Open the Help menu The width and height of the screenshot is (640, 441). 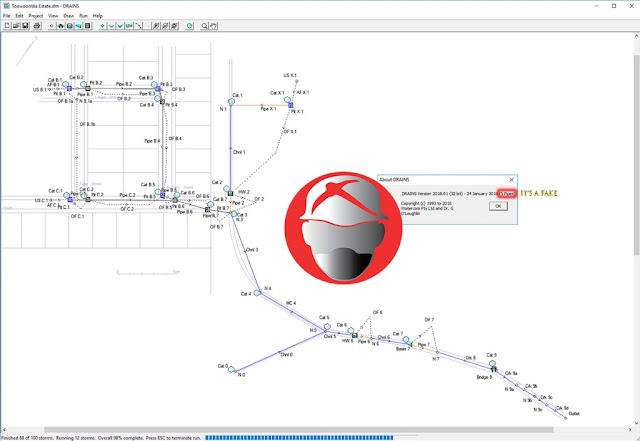[x=98, y=16]
